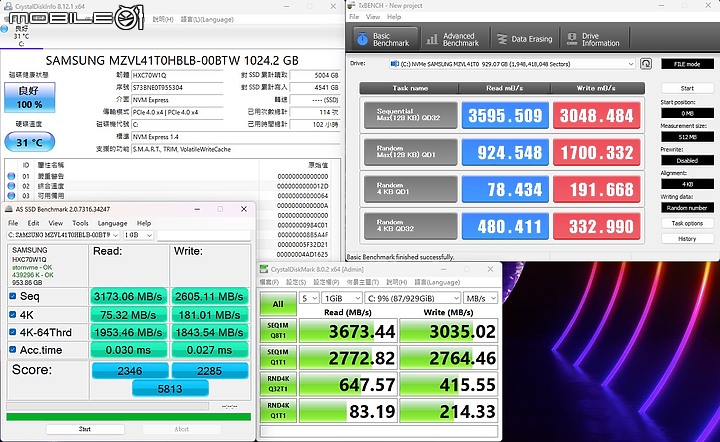Click the FILE mode button in TxBENCH
The width and height of the screenshot is (720, 442).
(x=687, y=64)
